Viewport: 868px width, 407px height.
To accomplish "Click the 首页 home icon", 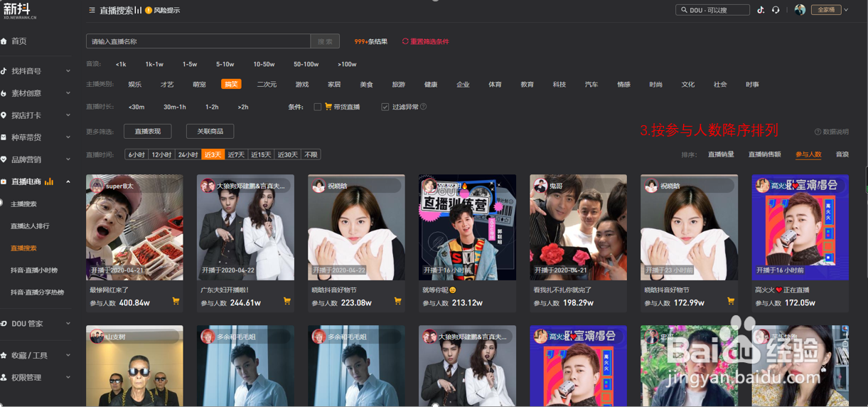I will (x=4, y=41).
